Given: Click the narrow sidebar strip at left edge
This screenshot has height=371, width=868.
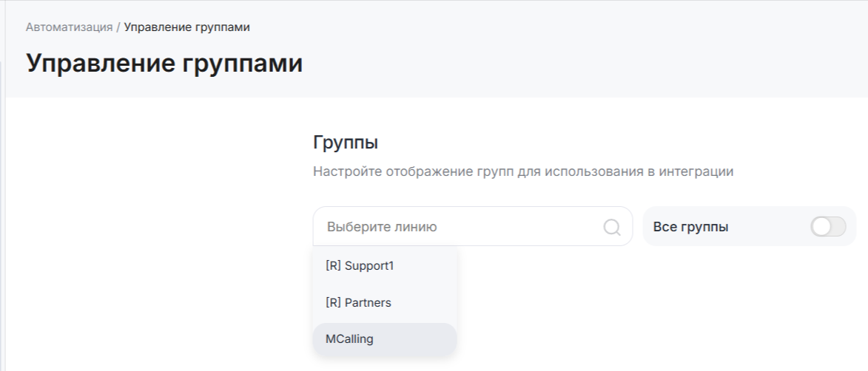Looking at the screenshot, I should pos(2,222).
